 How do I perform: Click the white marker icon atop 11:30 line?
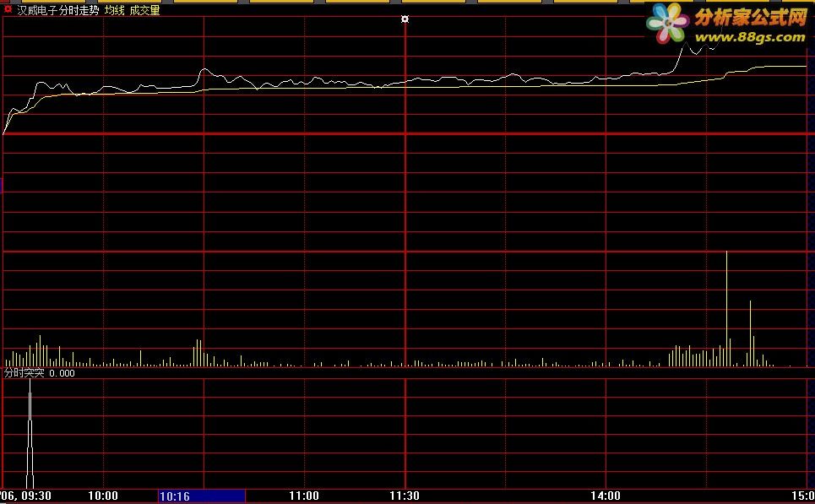tap(405, 19)
